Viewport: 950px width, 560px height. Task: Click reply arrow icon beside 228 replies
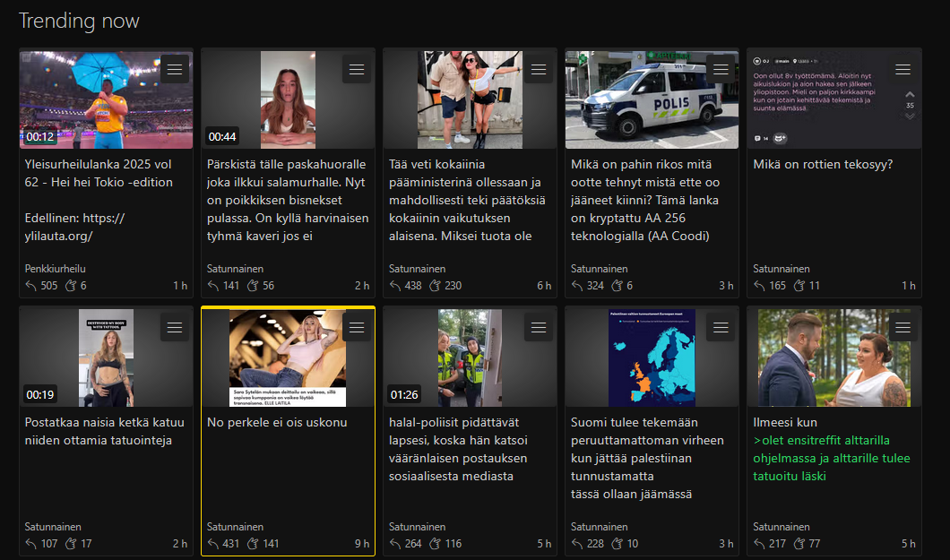pyautogui.click(x=577, y=544)
